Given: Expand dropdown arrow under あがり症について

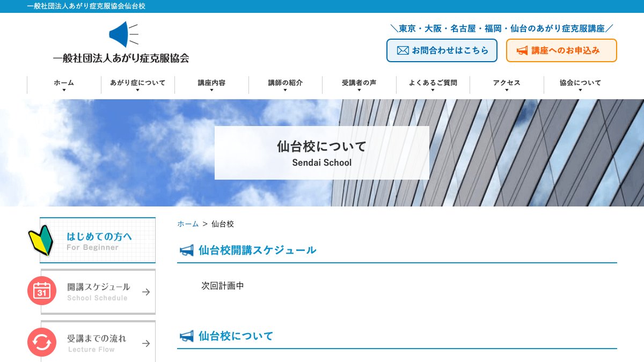Looking at the screenshot, I should pyautogui.click(x=138, y=90).
